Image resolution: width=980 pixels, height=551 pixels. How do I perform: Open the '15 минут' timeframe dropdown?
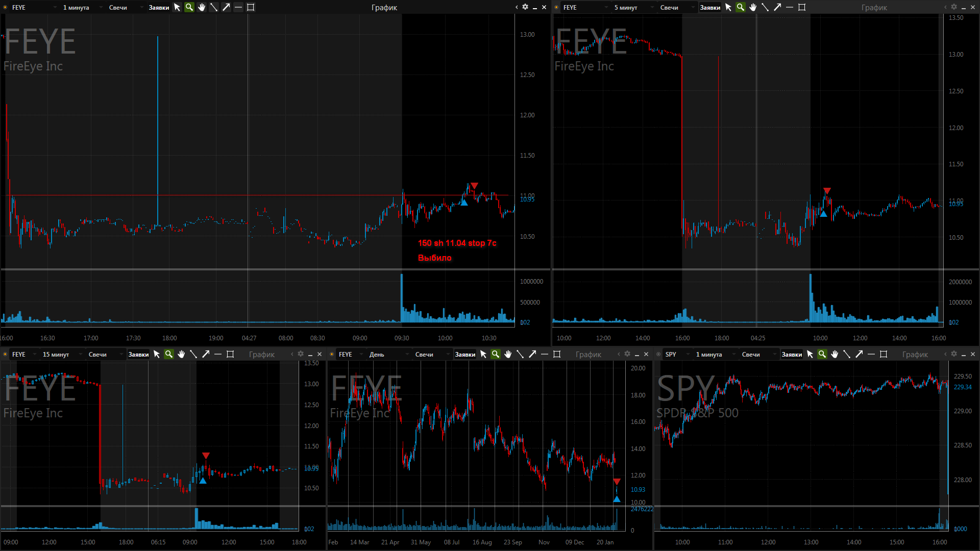click(62, 354)
